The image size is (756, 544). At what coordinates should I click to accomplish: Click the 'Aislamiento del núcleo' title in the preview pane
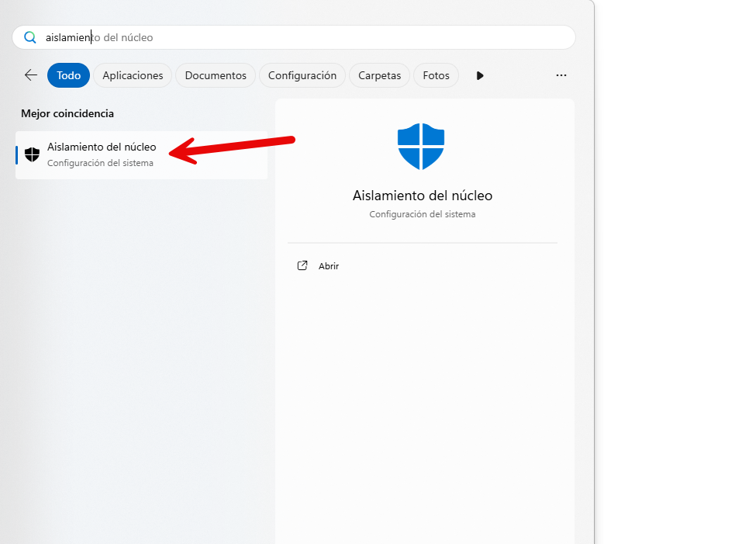(x=423, y=196)
